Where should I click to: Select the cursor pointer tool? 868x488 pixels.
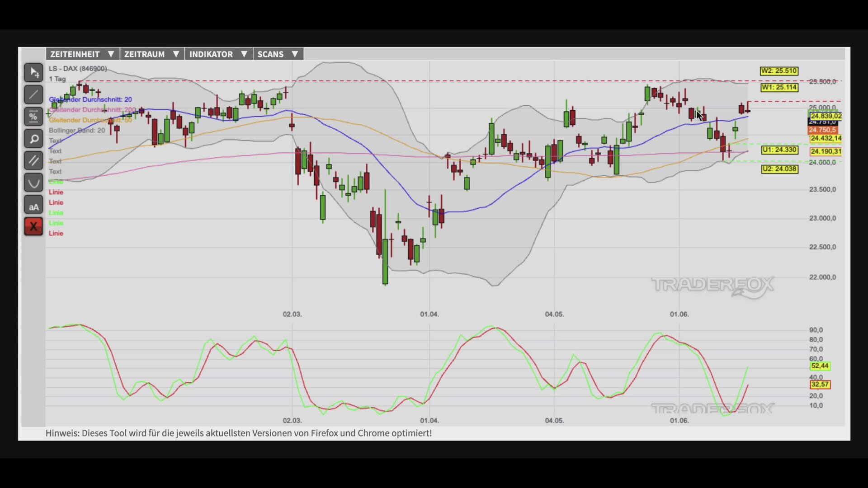pos(33,73)
